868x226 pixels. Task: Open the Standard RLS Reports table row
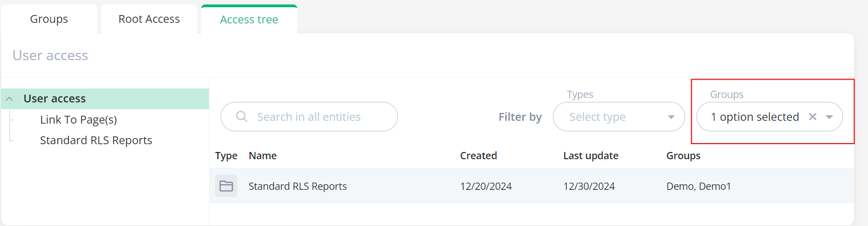[532, 186]
